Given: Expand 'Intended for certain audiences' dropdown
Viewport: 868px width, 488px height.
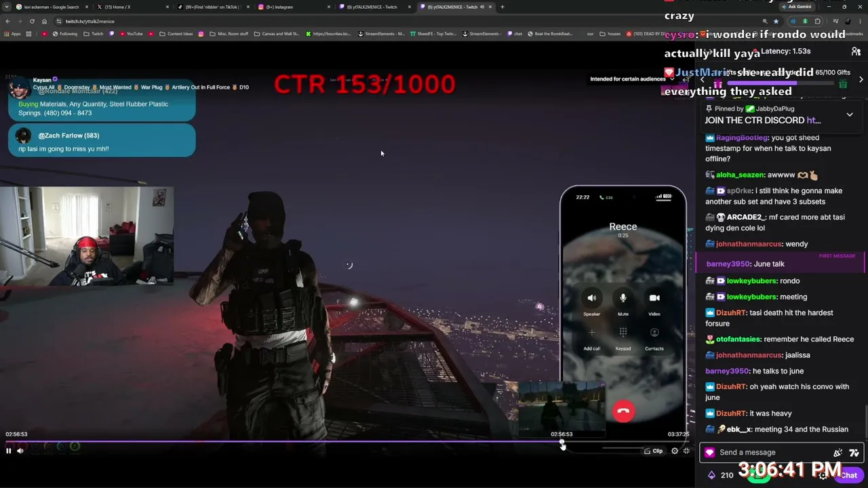Looking at the screenshot, I should click(x=632, y=79).
